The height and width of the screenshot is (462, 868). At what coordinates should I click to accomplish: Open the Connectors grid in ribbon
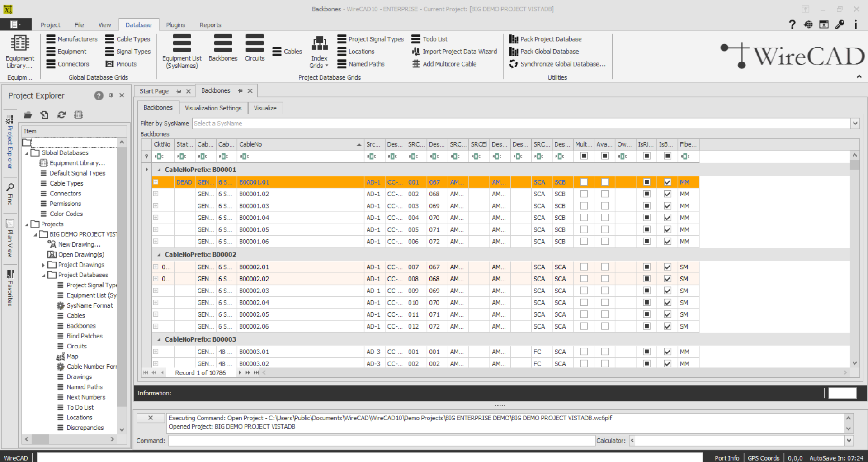pyautogui.click(x=68, y=64)
